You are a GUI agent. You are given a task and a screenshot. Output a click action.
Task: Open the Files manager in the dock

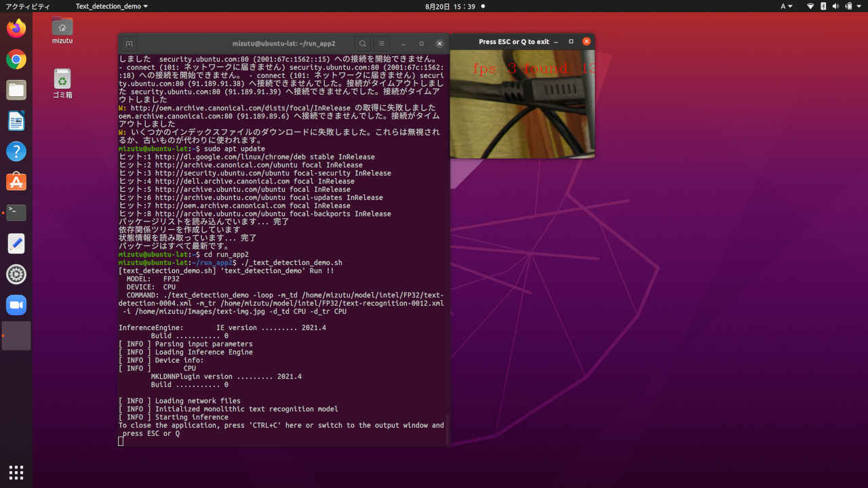pos(16,90)
